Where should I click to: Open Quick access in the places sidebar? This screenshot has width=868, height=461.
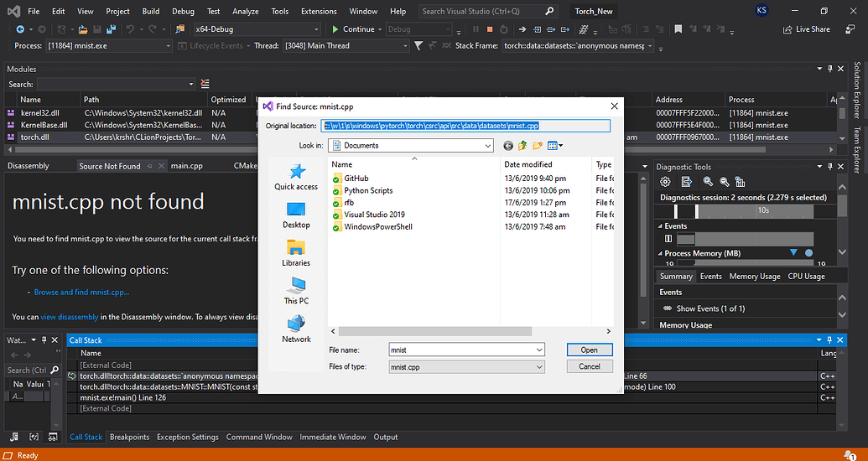pos(295,177)
